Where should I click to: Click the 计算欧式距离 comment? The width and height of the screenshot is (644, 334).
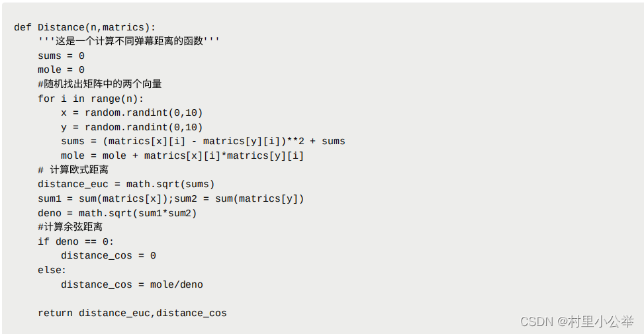(73, 170)
